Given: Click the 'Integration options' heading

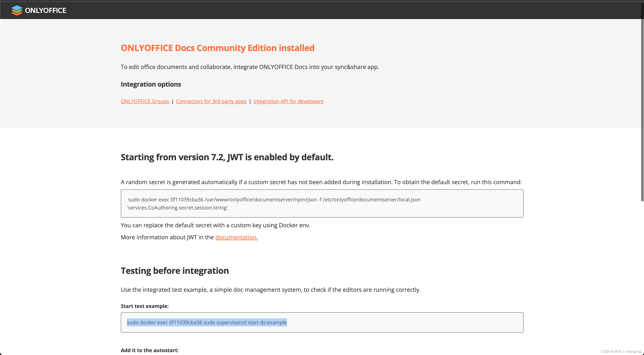Looking at the screenshot, I should [x=151, y=84].
